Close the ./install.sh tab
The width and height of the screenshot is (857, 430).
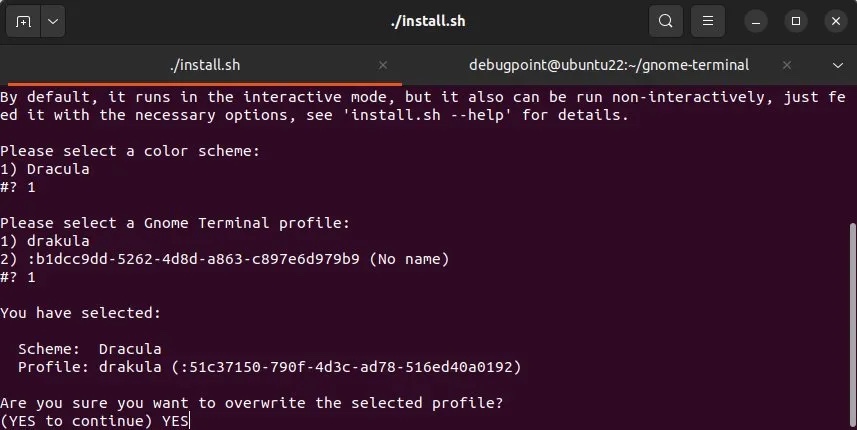[x=383, y=65]
